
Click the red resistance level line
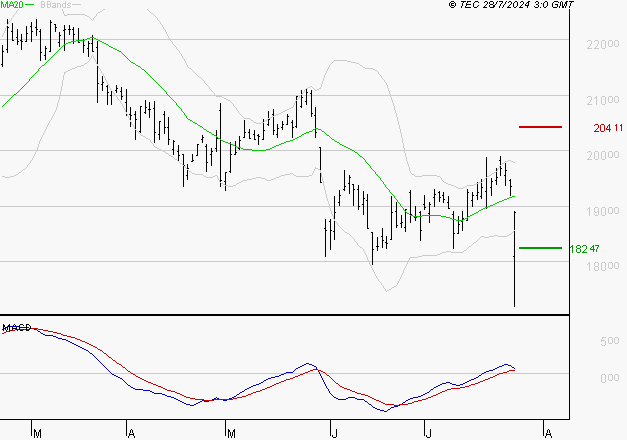pyautogui.click(x=540, y=127)
